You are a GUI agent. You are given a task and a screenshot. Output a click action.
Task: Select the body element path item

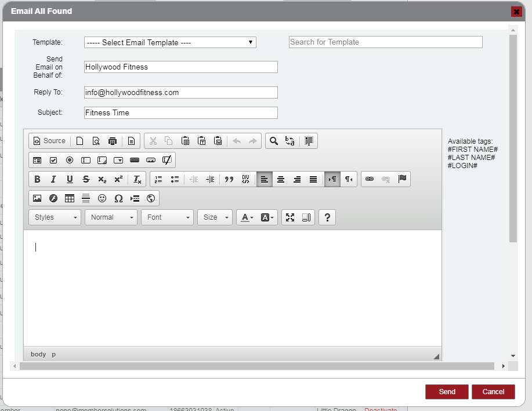[x=38, y=354]
